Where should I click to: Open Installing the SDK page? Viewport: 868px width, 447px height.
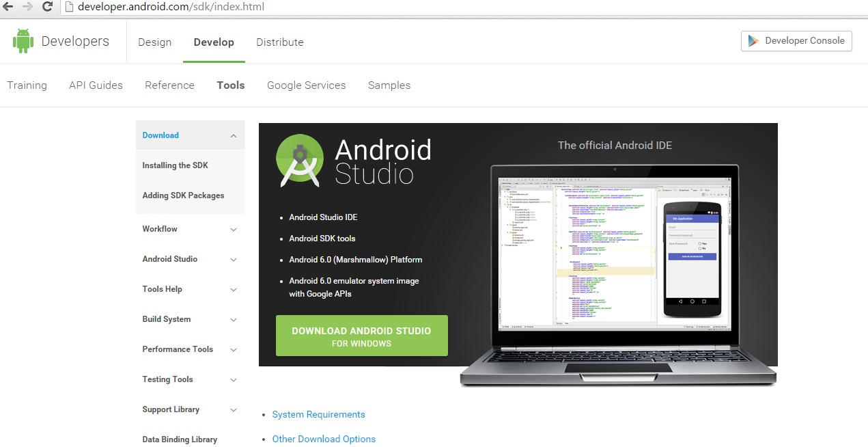[x=176, y=165]
